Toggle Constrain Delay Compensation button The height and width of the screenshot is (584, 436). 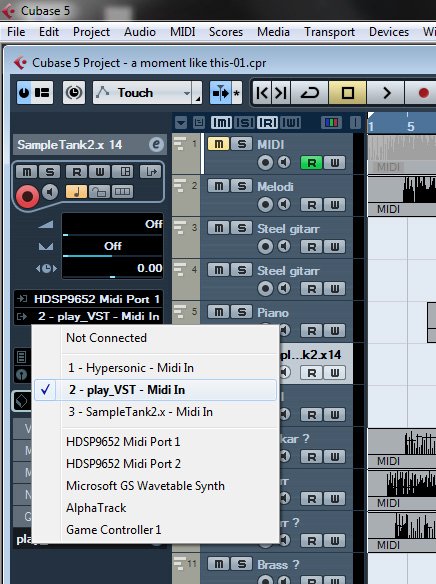click(x=24, y=92)
